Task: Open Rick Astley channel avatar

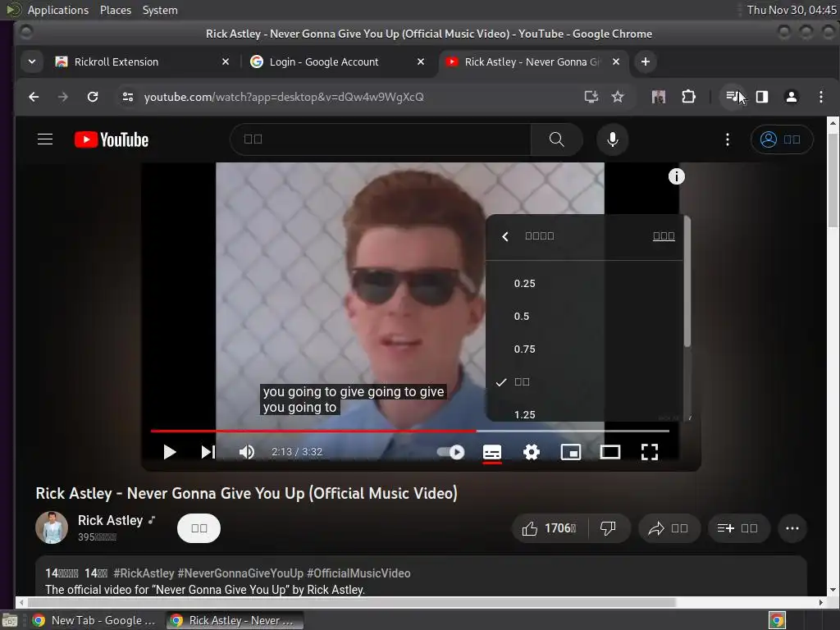Action: [52, 527]
